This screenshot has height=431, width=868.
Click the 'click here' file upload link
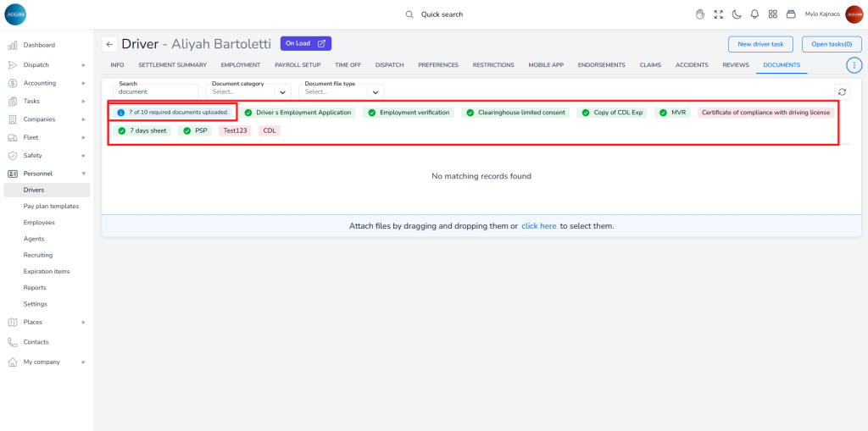(538, 227)
